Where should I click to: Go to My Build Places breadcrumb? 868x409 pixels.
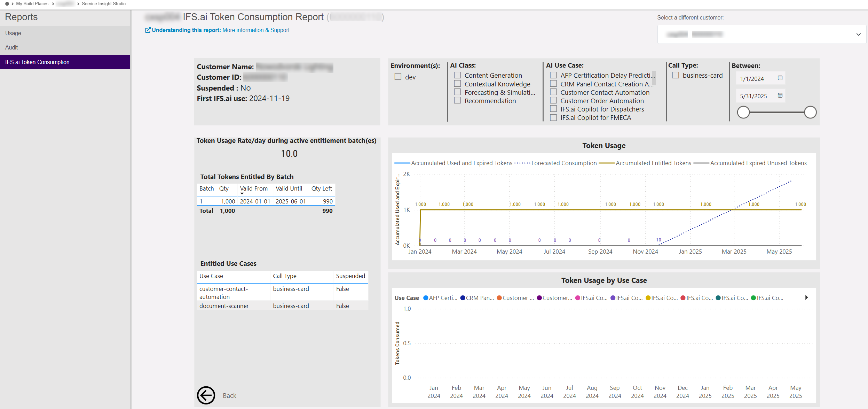click(x=32, y=4)
